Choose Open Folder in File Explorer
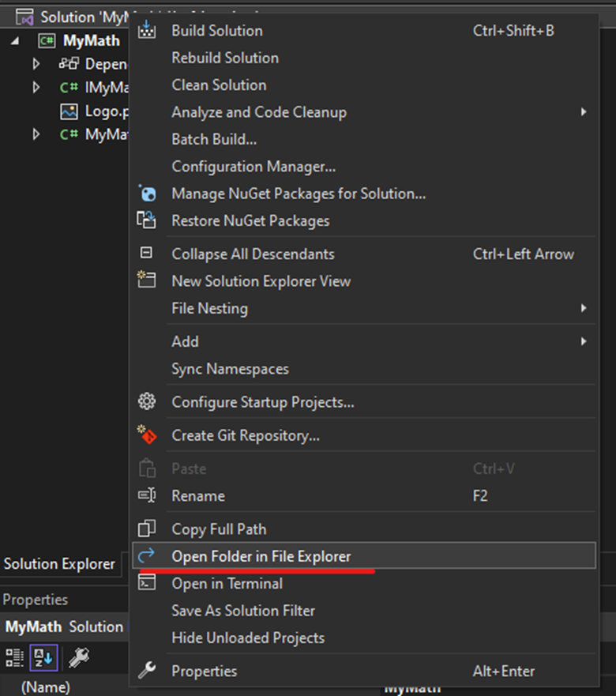616x696 pixels. (x=364, y=555)
